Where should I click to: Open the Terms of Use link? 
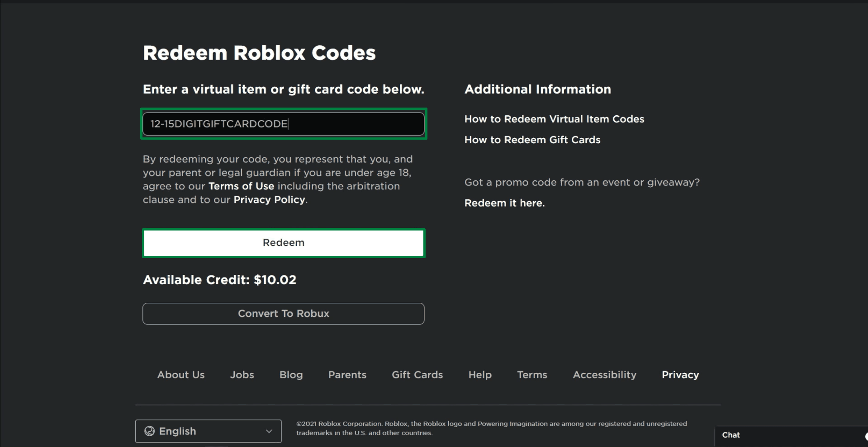pyautogui.click(x=241, y=186)
